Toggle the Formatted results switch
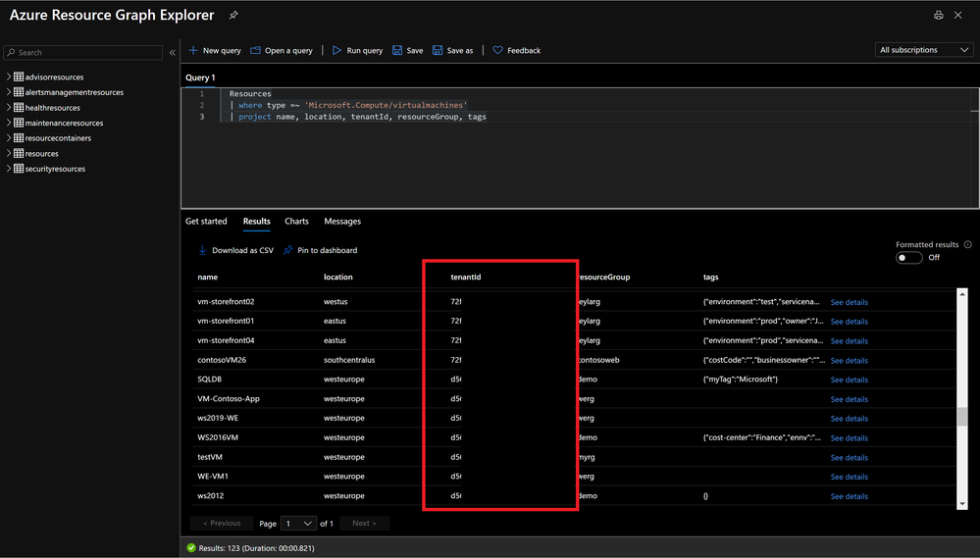 908,258
